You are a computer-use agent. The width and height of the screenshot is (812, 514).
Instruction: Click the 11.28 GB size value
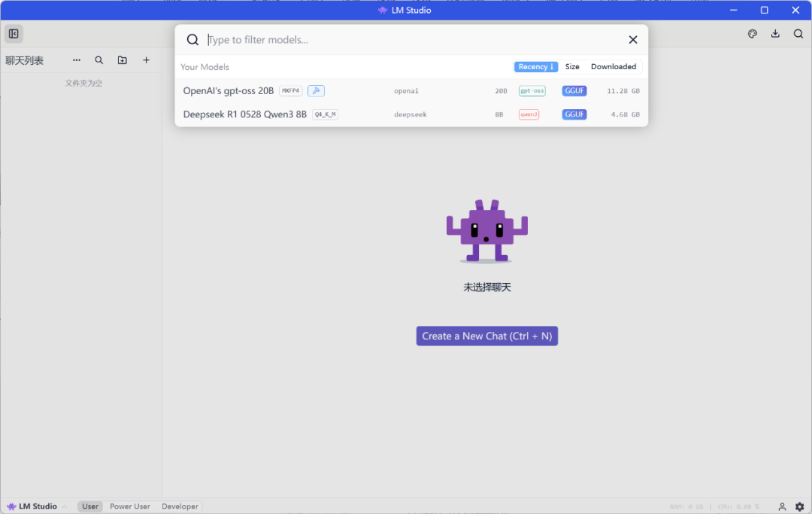623,90
